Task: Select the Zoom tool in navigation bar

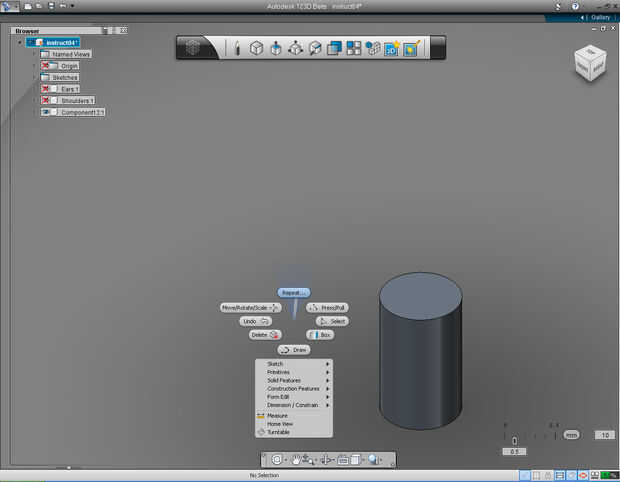Action: click(308, 459)
